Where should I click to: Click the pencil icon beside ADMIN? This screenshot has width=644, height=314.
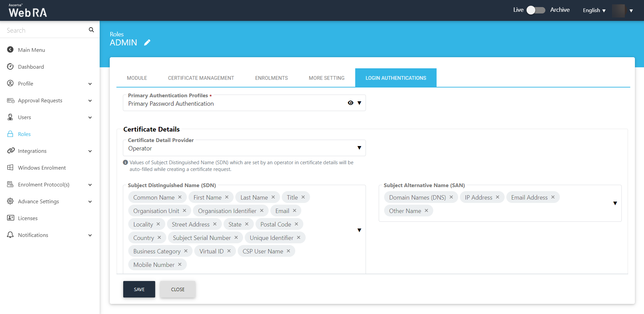click(x=147, y=43)
